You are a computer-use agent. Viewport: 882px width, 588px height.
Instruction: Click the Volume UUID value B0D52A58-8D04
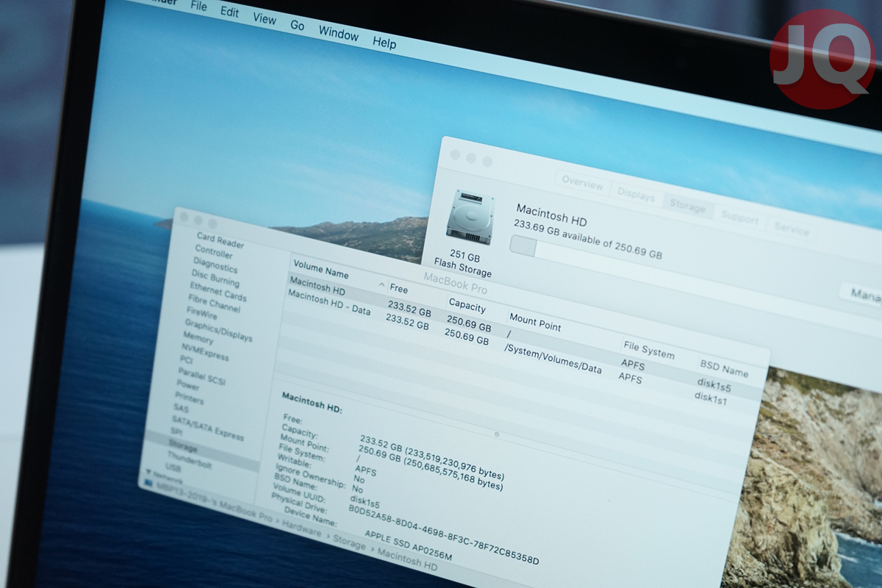pos(443,536)
